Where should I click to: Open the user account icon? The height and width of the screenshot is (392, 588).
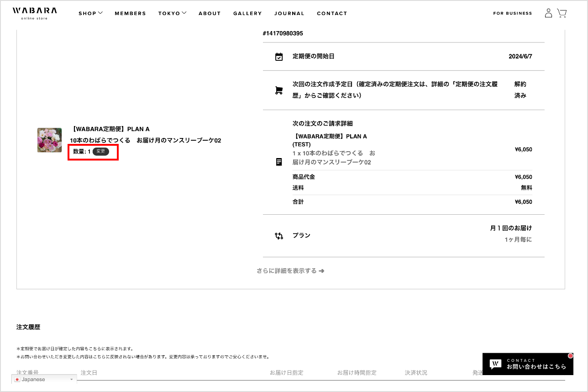coord(548,13)
